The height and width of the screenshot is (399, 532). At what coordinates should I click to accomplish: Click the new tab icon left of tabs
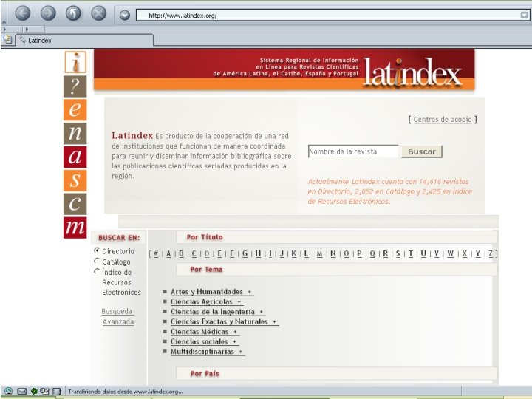7,40
